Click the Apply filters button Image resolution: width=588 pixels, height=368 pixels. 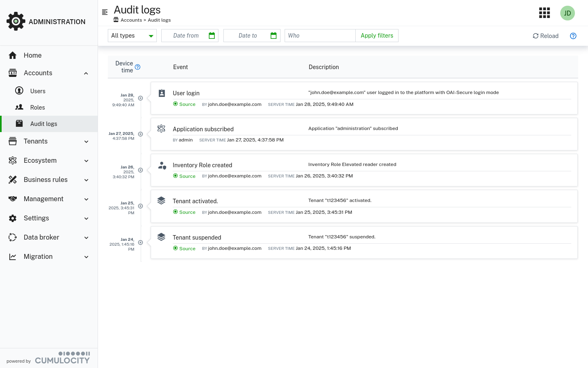tap(376, 36)
